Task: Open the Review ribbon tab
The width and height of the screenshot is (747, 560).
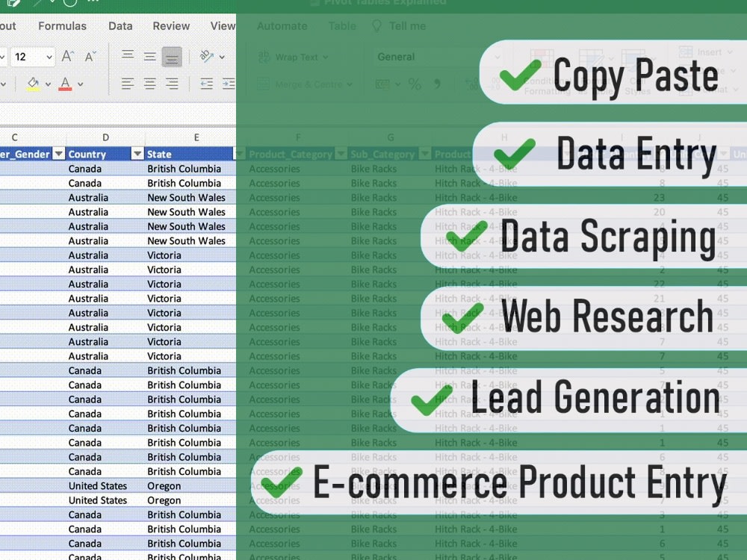Action: pos(171,26)
